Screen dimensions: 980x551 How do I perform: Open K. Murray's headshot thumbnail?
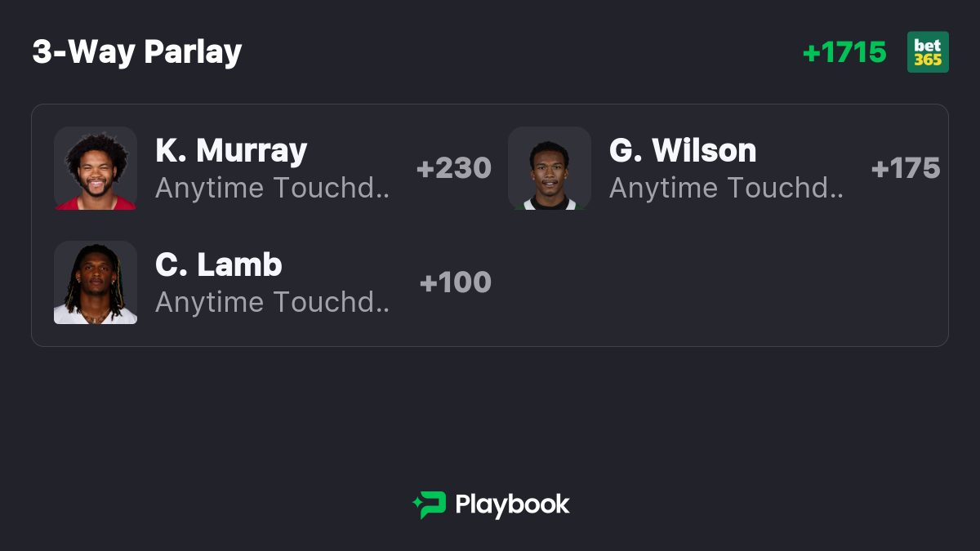[x=96, y=168]
